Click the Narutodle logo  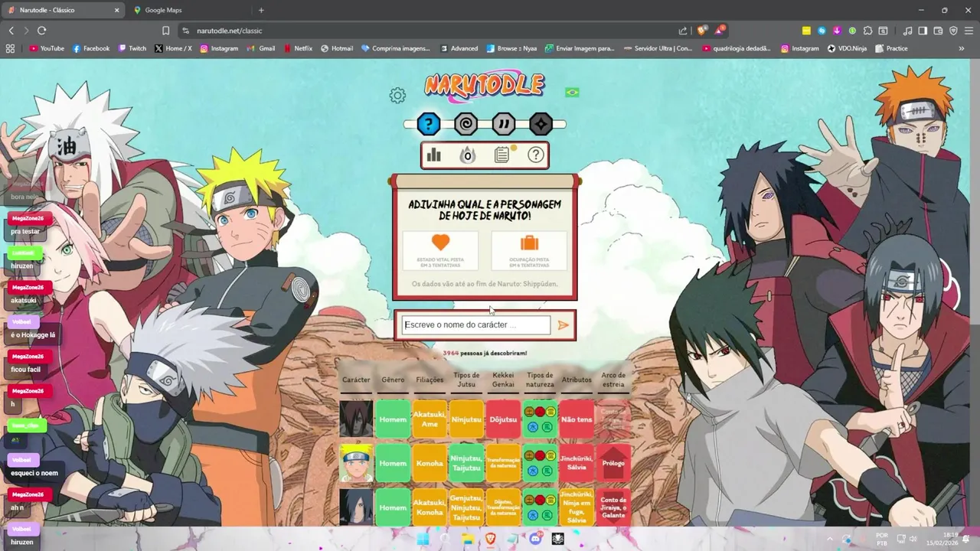[484, 86]
